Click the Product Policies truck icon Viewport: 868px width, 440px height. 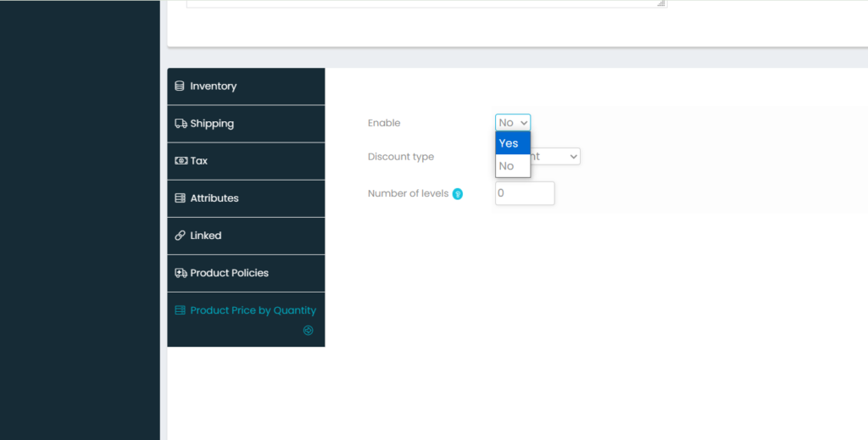click(181, 273)
